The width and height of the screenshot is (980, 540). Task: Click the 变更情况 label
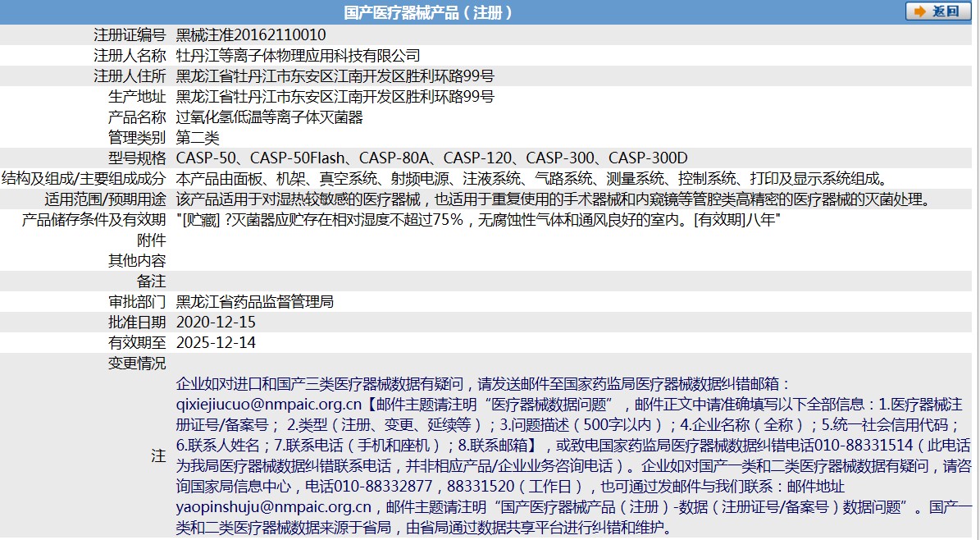(137, 364)
